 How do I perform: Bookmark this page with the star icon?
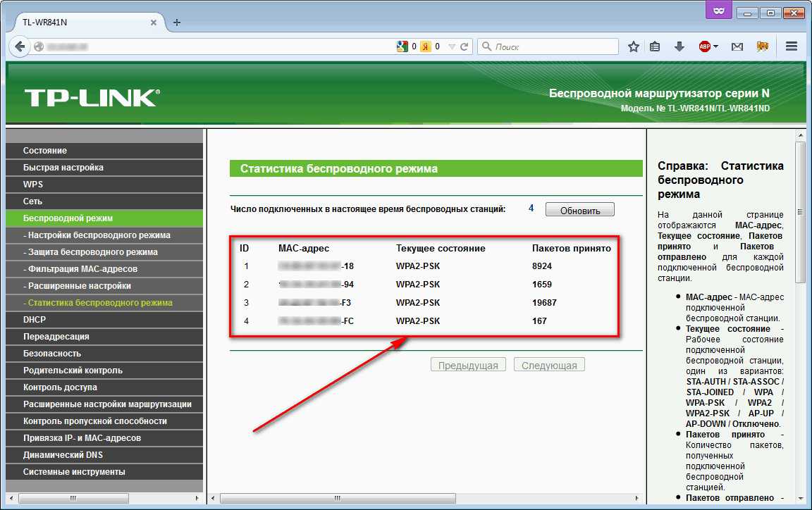[x=633, y=46]
